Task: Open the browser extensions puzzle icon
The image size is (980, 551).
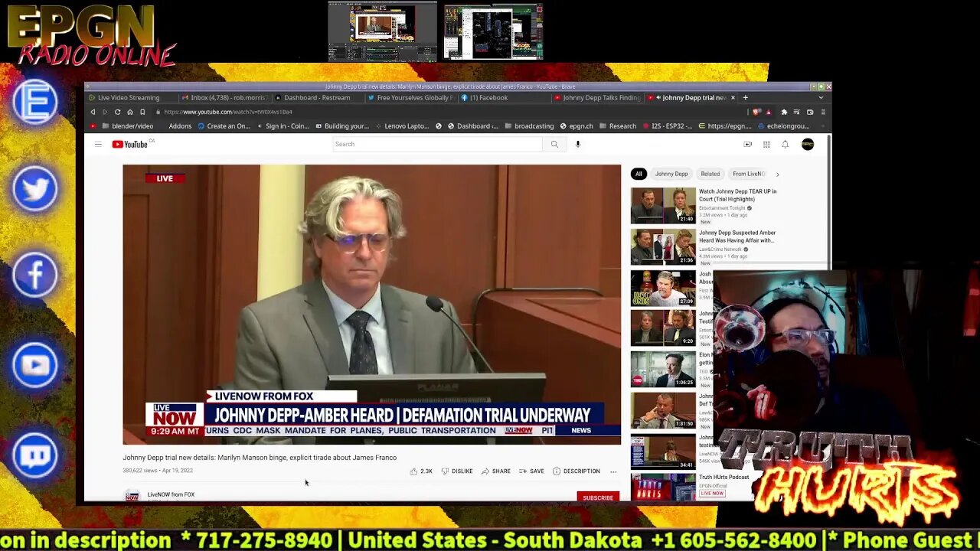Action: (784, 112)
